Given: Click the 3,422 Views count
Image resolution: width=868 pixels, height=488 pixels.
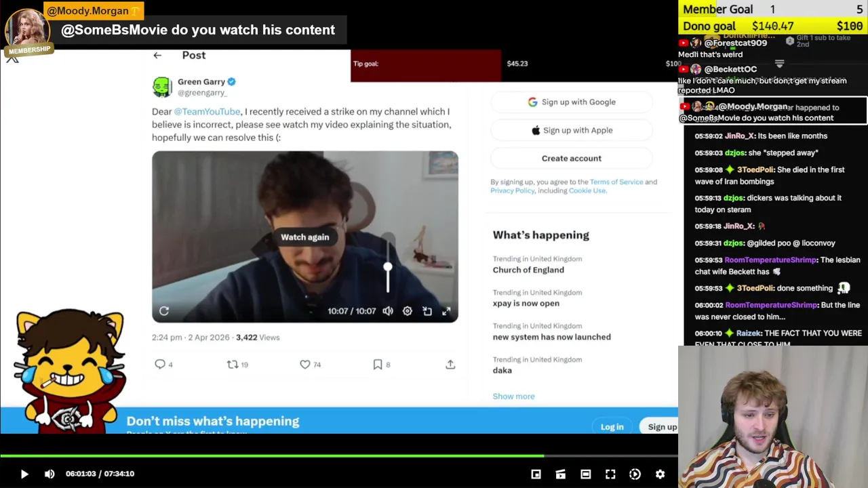Looking at the screenshot, I should point(257,338).
